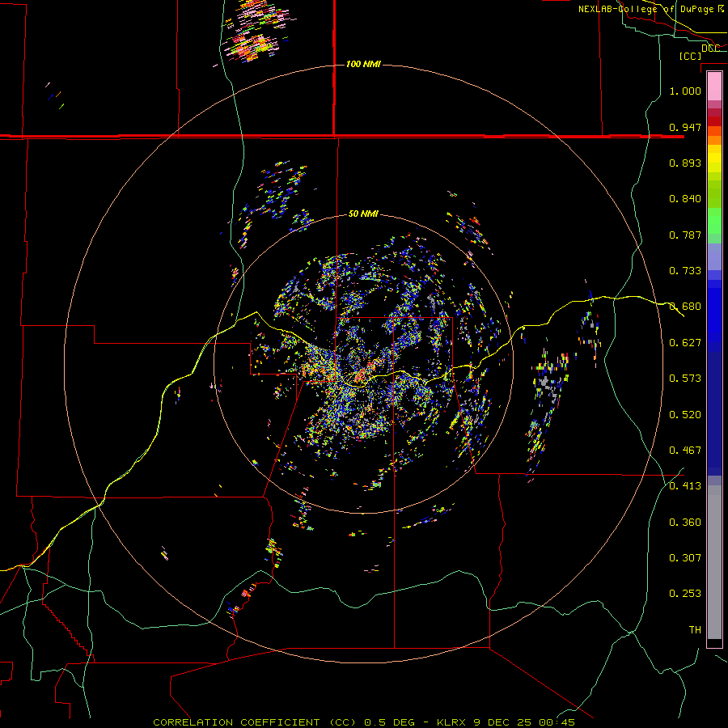Select the 1.000 value on the color scale
The width and height of the screenshot is (728, 728).
(x=685, y=91)
